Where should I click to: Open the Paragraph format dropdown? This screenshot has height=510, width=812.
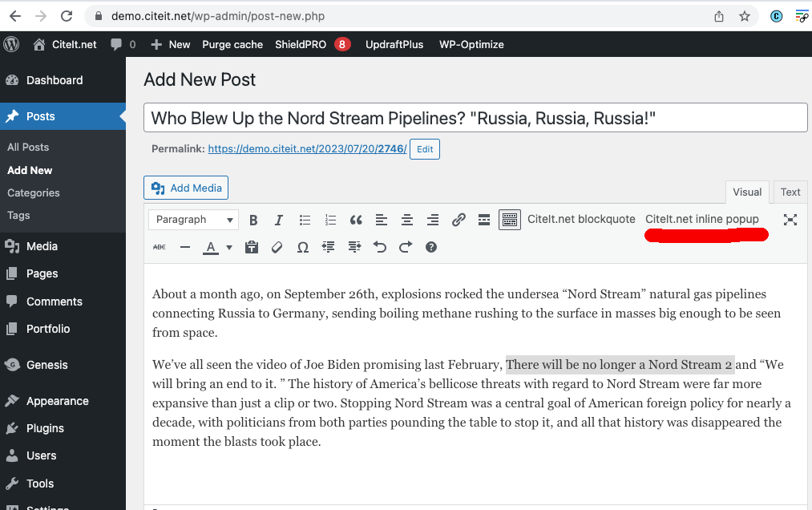[x=194, y=220]
